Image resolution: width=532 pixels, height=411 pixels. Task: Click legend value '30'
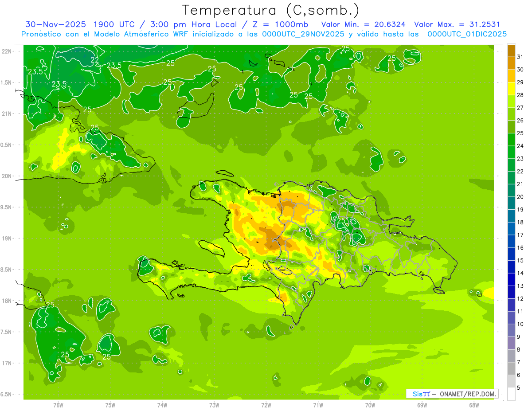coord(520,70)
